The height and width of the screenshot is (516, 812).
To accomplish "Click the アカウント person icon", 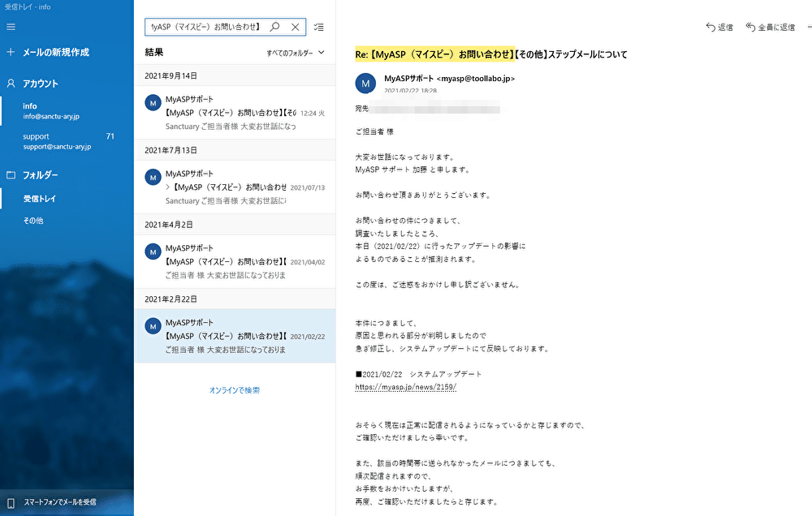I will (11, 84).
